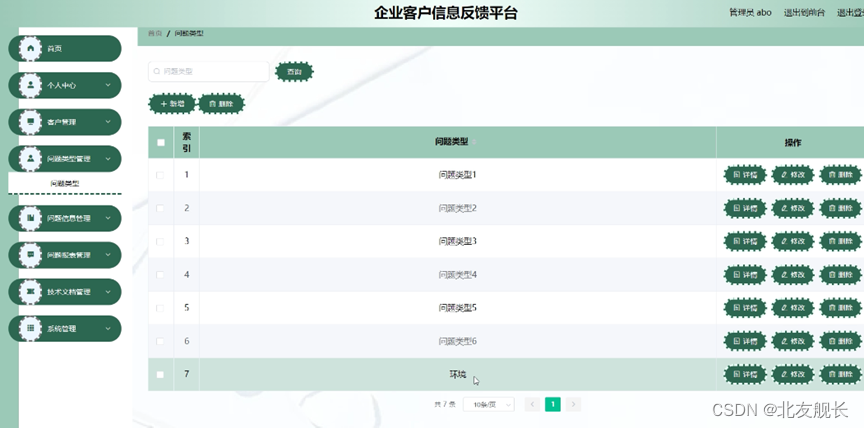
Task: Click the 问题类型7 cell text 环境
Action: pyautogui.click(x=458, y=375)
